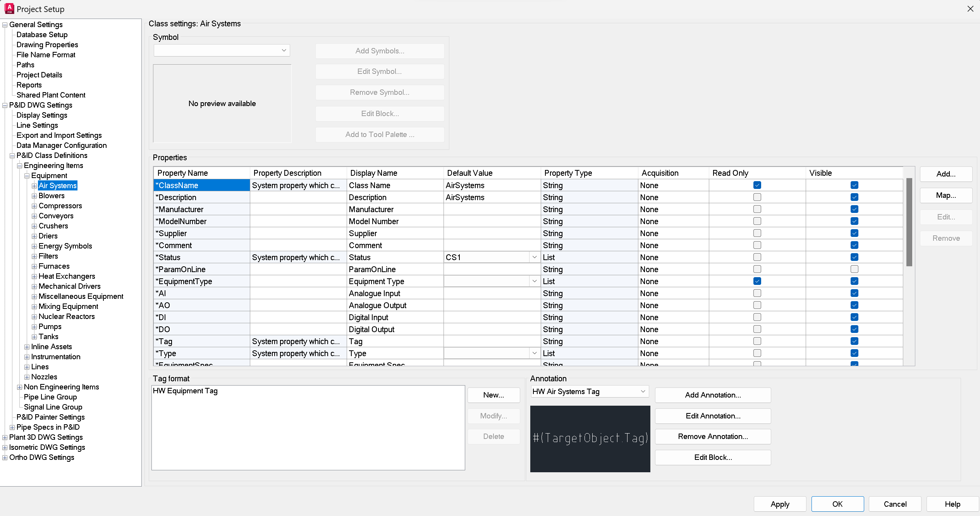This screenshot has height=516, width=980.
Task: Expand the Pumps equipment category
Action: (x=34, y=326)
